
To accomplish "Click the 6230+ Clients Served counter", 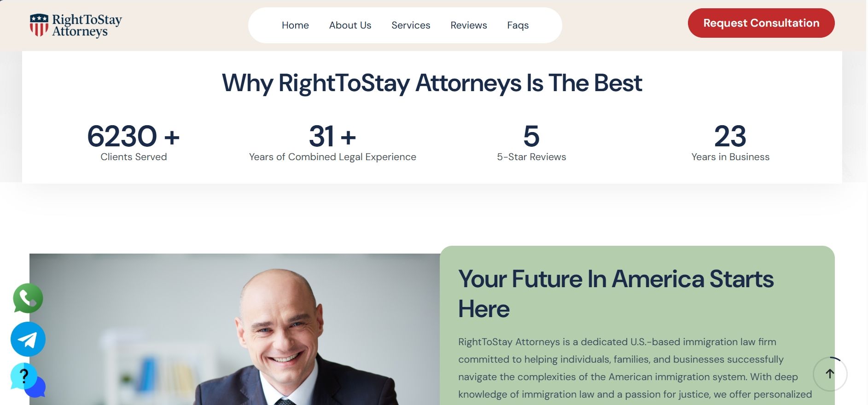I will [x=134, y=142].
